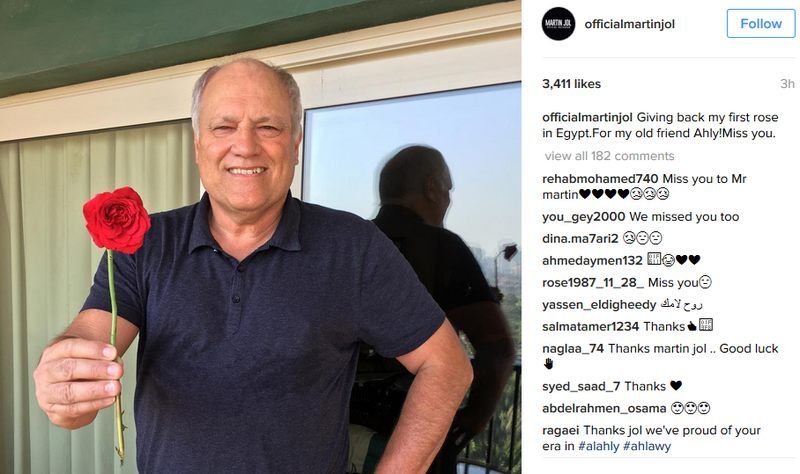This screenshot has width=800, height=474.
Task: Follow the officialmartinjol account
Action: point(761,23)
